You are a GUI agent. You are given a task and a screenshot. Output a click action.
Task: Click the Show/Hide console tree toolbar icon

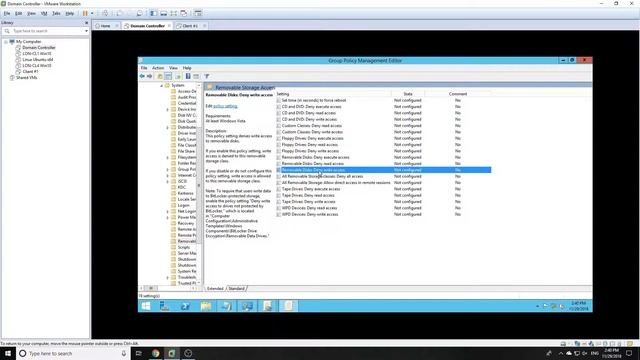pyautogui.click(x=168, y=76)
